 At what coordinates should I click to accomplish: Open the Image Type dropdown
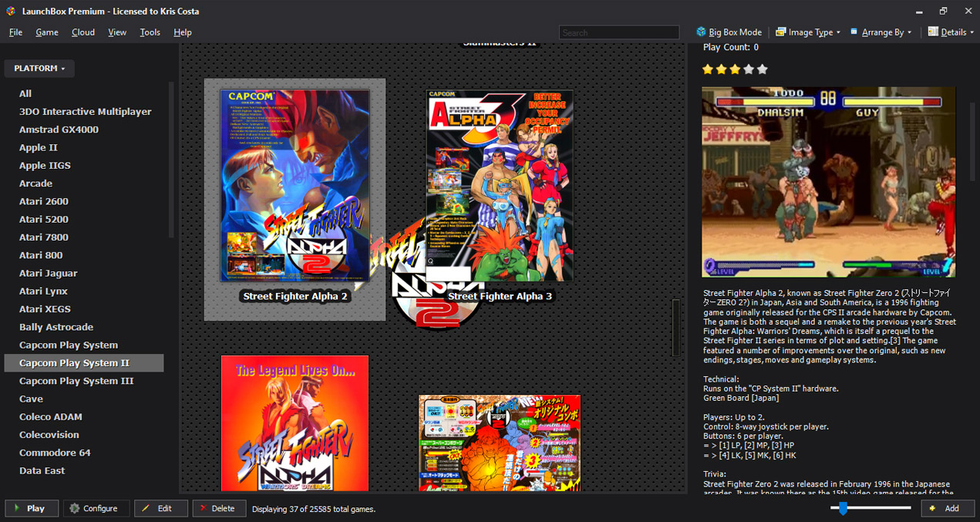[x=807, y=32]
